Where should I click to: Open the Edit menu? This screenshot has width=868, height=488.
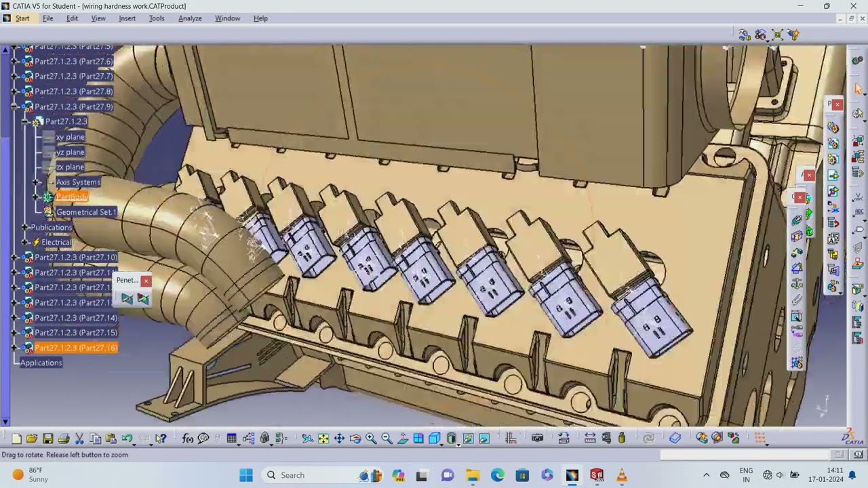click(72, 18)
